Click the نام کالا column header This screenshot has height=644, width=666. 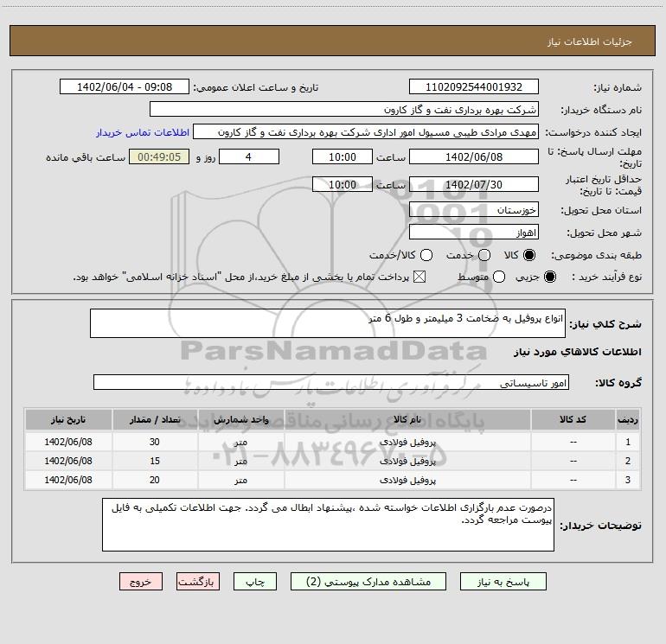[x=407, y=419]
